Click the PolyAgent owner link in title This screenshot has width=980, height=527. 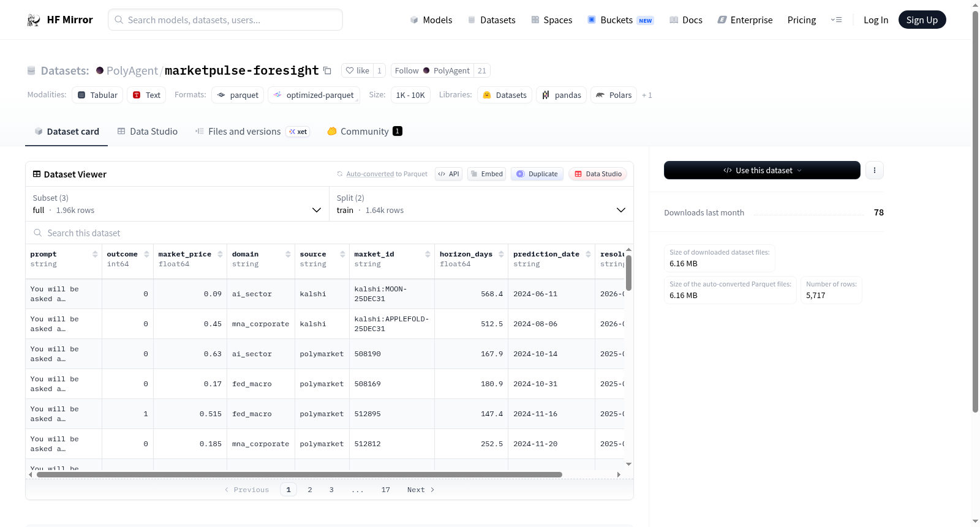pos(132,71)
